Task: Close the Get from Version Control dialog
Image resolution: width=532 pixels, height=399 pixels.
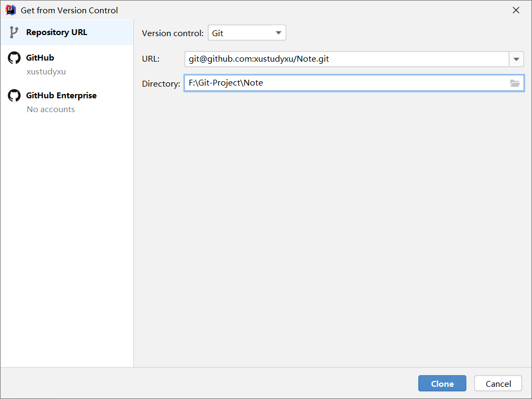Action: 516,10
